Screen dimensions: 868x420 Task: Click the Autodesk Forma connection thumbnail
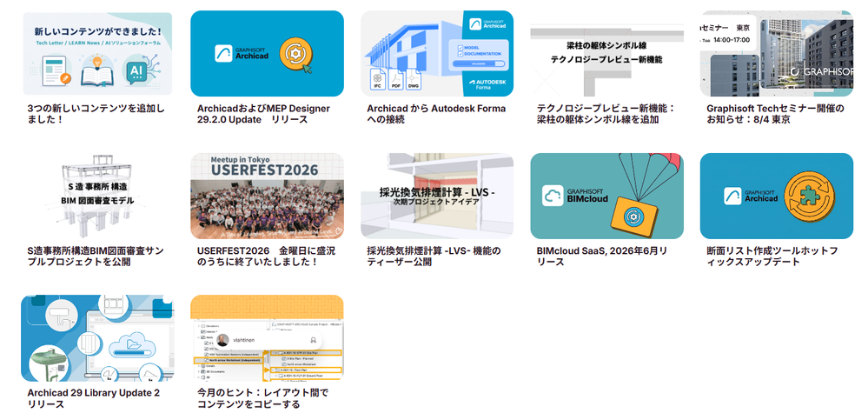[437, 54]
